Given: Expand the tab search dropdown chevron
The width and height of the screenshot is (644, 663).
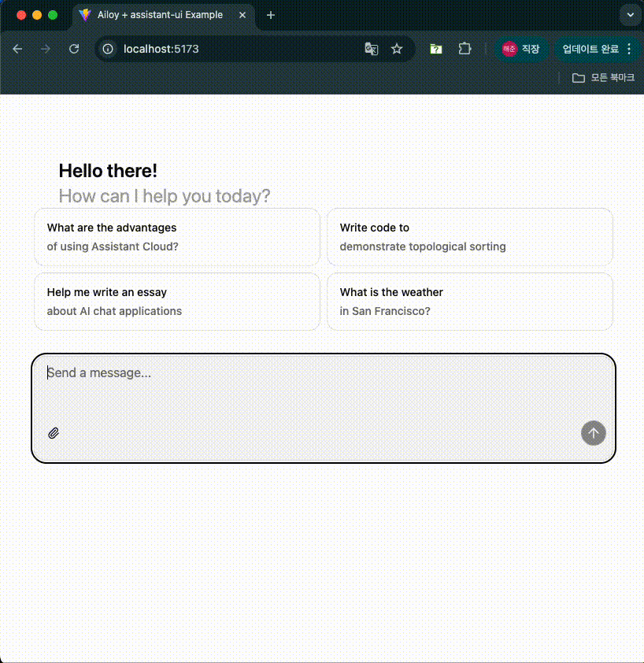Looking at the screenshot, I should (x=630, y=15).
